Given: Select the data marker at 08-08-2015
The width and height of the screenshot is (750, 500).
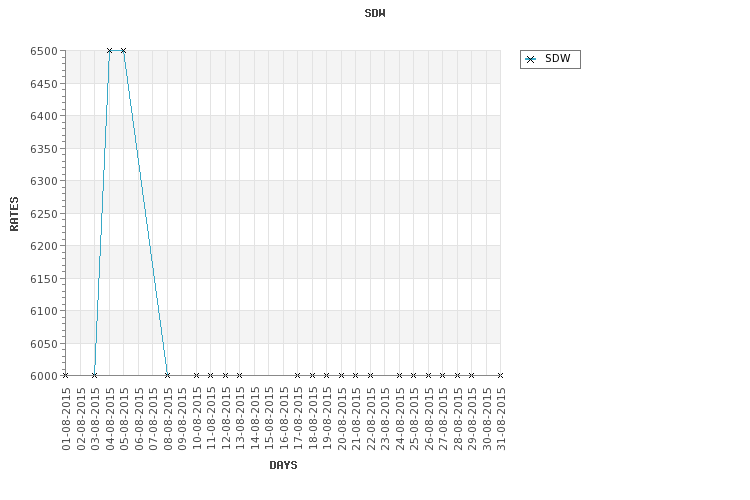Looking at the screenshot, I should [167, 375].
